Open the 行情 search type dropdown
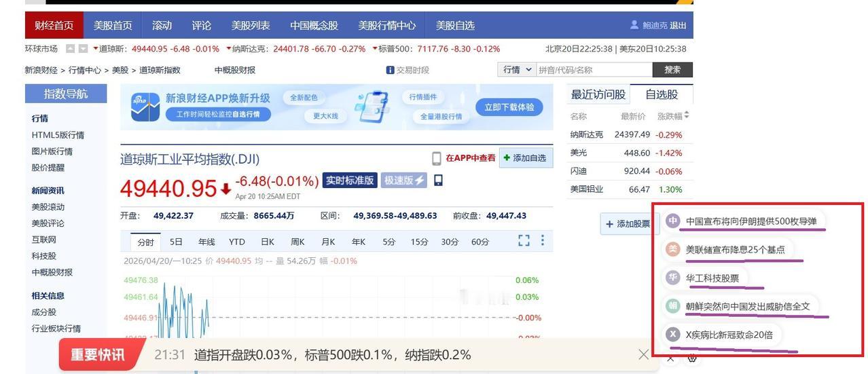The height and width of the screenshot is (374, 868). tap(518, 70)
